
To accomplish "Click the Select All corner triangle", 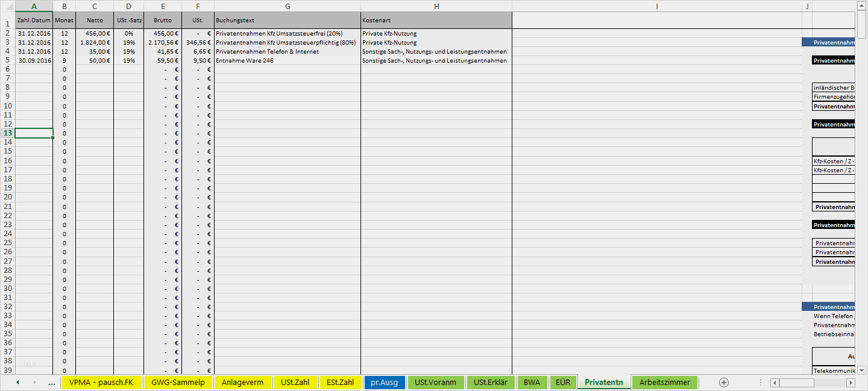I will point(7,5).
